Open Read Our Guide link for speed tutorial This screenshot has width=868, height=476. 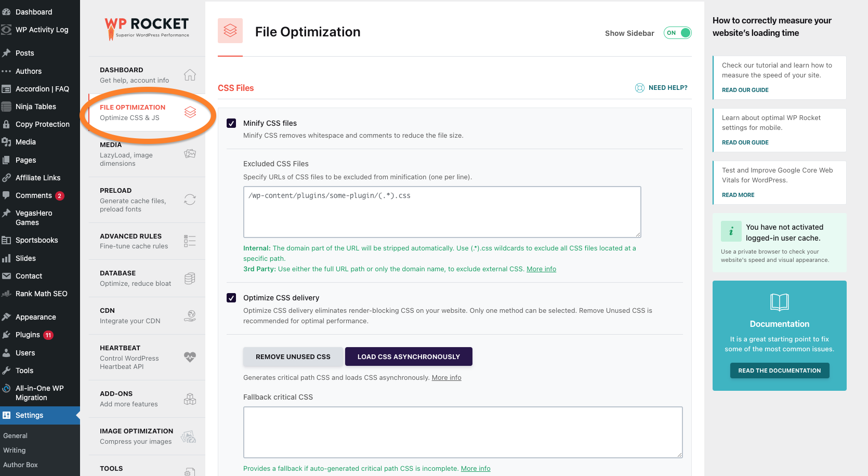(745, 90)
